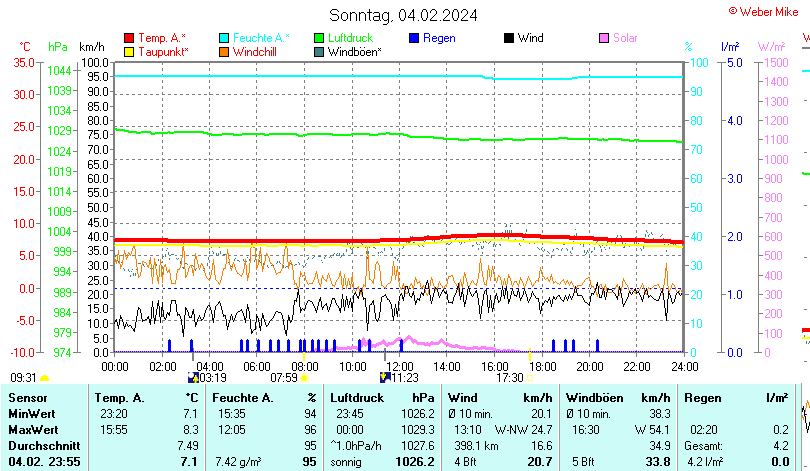Click the Sensor header in the data table
Screen dimensions: 810x471
pyautogui.click(x=27, y=398)
